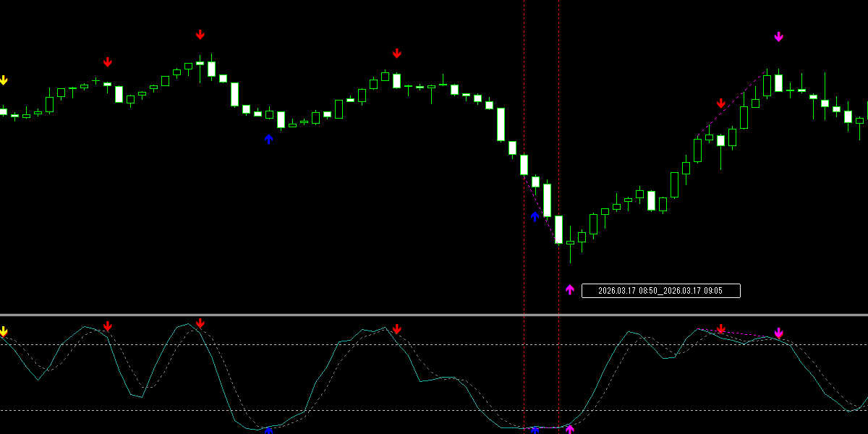Click the magenta up arrow at the oscillator bottom
868x434 pixels.
pyautogui.click(x=570, y=430)
